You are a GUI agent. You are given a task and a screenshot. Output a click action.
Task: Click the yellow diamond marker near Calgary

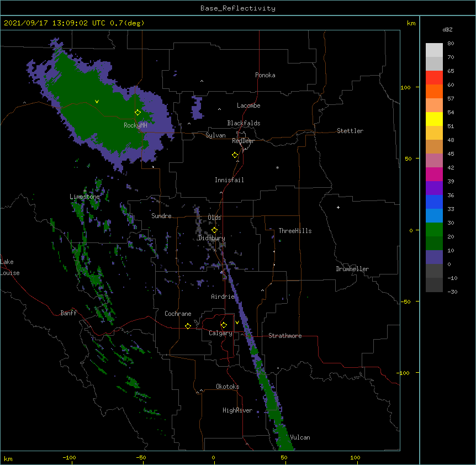point(224,325)
